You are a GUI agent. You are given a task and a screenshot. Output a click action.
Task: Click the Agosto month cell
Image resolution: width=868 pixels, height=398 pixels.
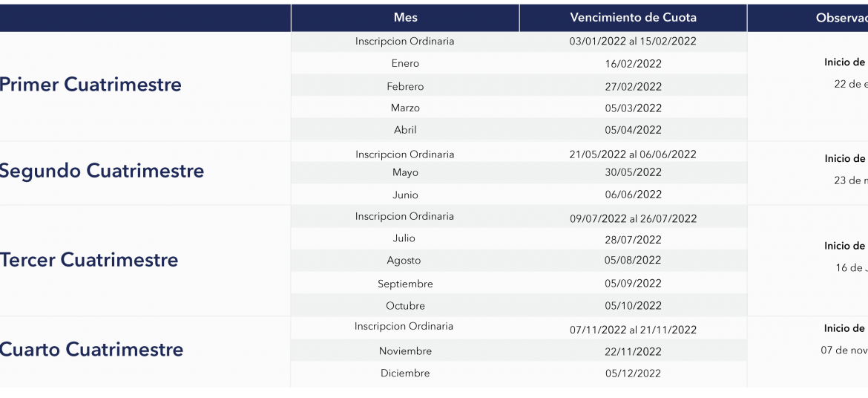tap(404, 261)
